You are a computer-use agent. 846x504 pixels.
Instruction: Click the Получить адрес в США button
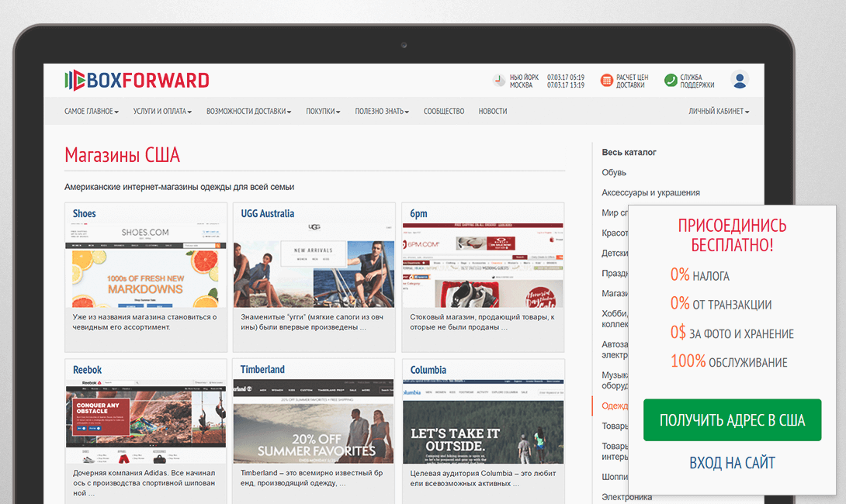click(x=732, y=420)
